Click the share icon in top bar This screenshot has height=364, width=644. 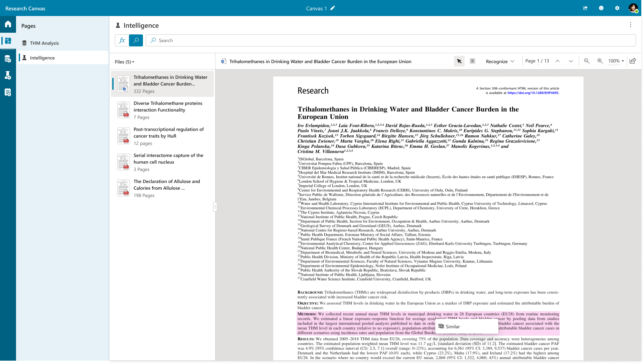pos(585,8)
